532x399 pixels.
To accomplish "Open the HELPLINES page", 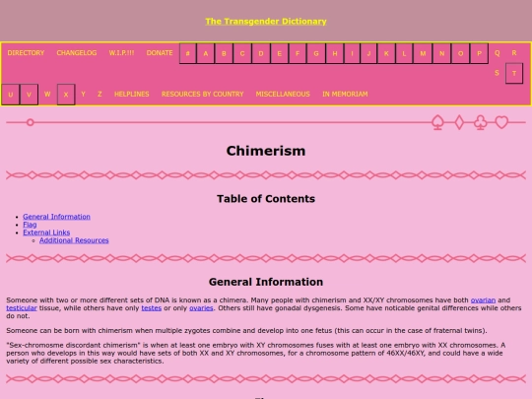I will tap(132, 94).
